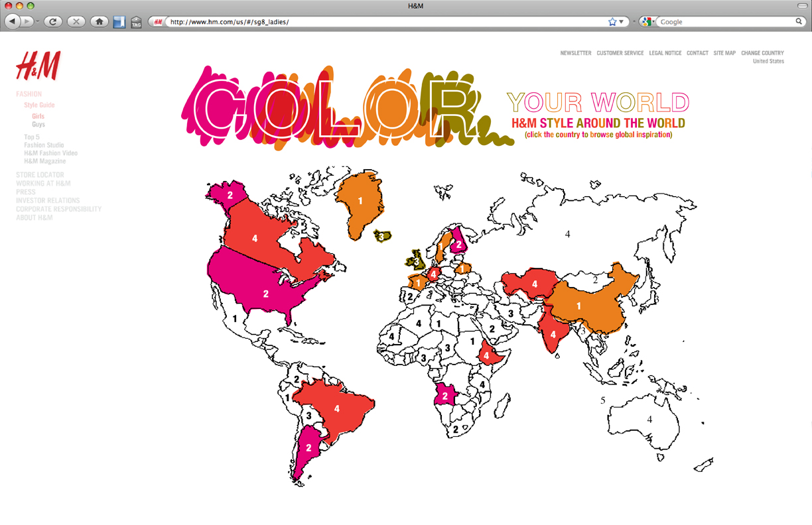Stop loading with the X toolbar button
Viewport: 812px width, 525px height.
click(x=76, y=22)
